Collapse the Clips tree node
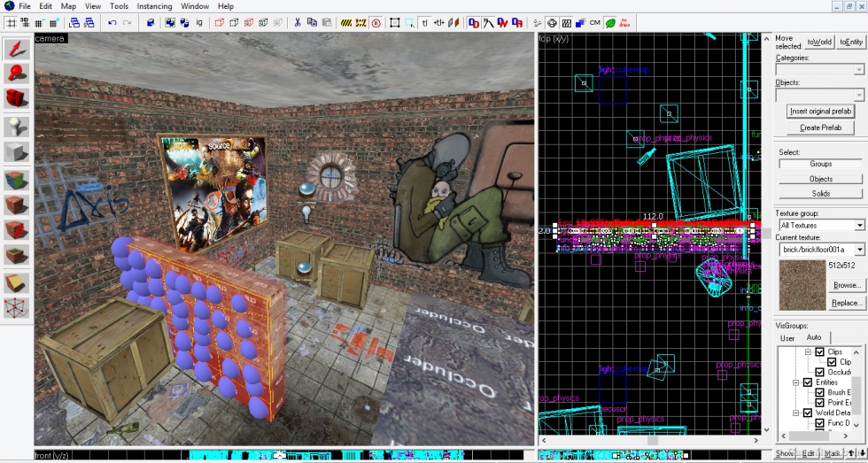 click(x=808, y=351)
